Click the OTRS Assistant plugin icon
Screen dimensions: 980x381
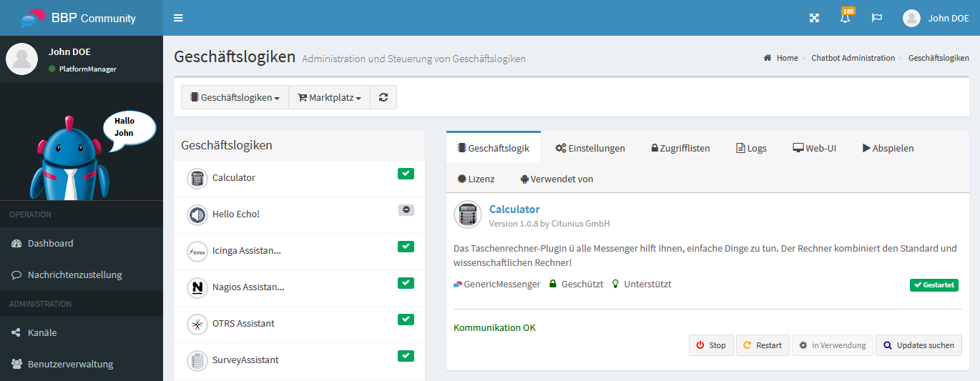pos(197,324)
